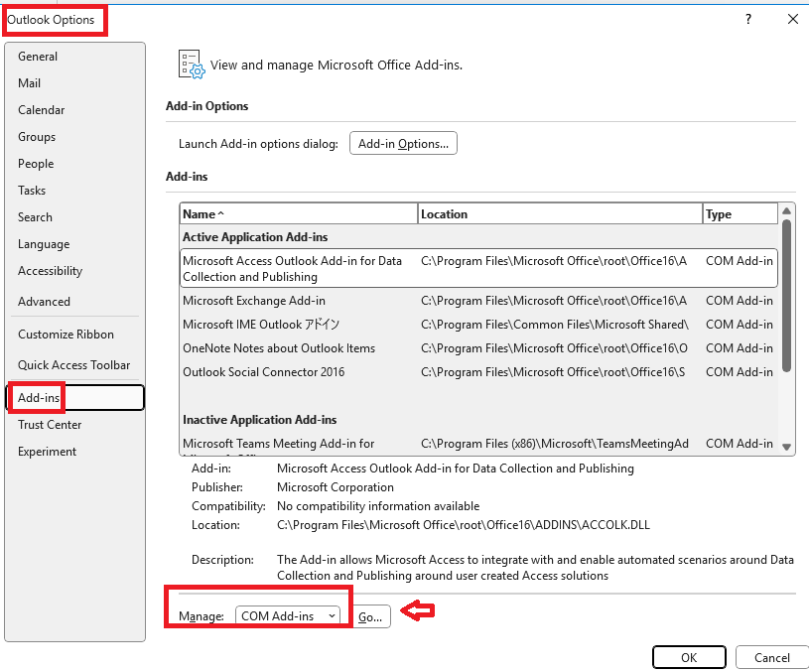809x672 pixels.
Task: Sort add-ins by Name column header
Action: tap(298, 213)
